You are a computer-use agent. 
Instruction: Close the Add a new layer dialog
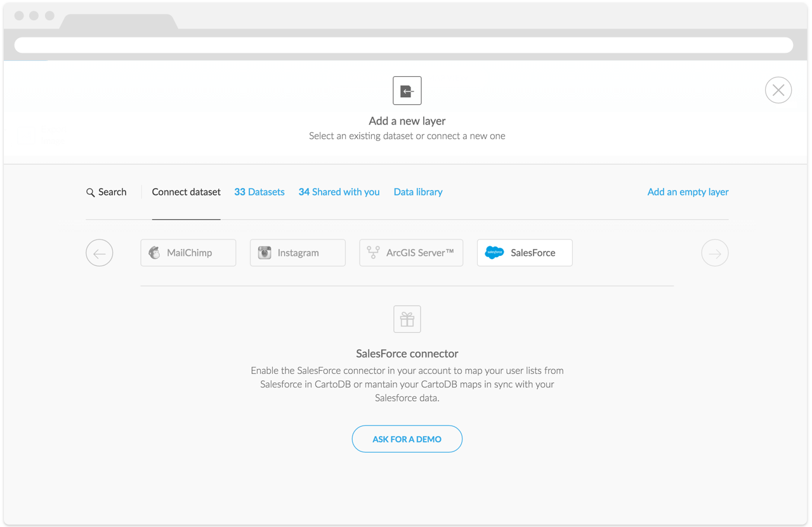pos(778,90)
